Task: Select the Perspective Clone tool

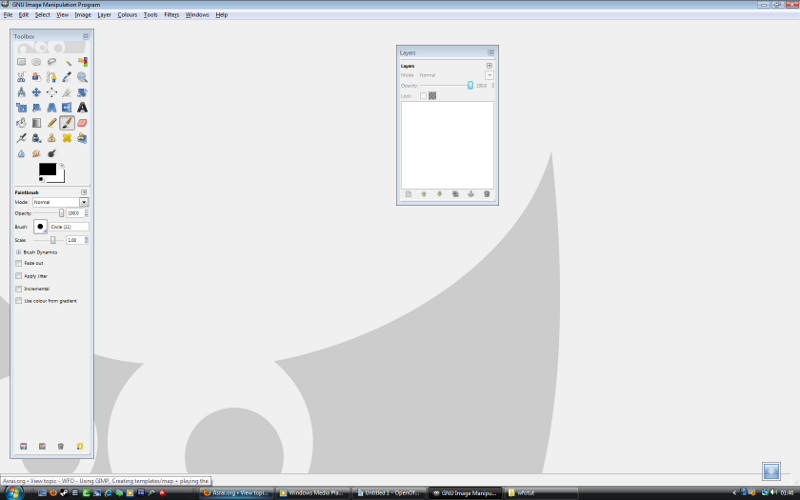Action: click(x=82, y=138)
